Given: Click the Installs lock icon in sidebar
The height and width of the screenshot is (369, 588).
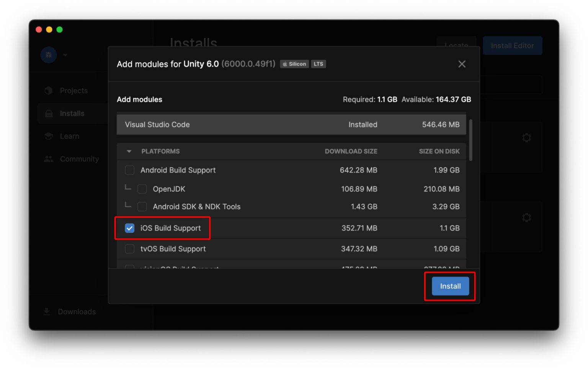Looking at the screenshot, I should pos(49,114).
